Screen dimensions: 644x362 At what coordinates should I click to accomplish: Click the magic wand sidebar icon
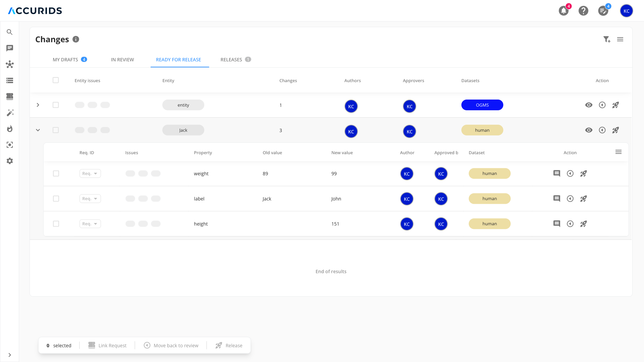(10, 113)
